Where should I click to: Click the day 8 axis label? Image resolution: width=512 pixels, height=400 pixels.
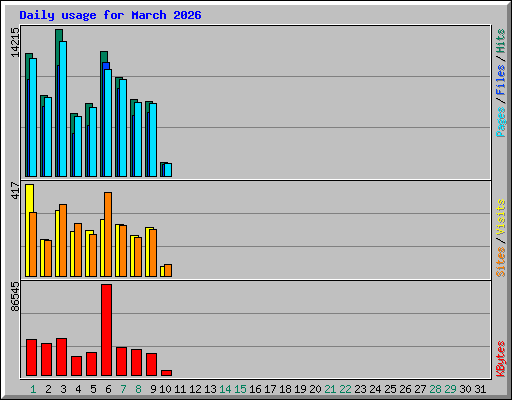(138, 389)
